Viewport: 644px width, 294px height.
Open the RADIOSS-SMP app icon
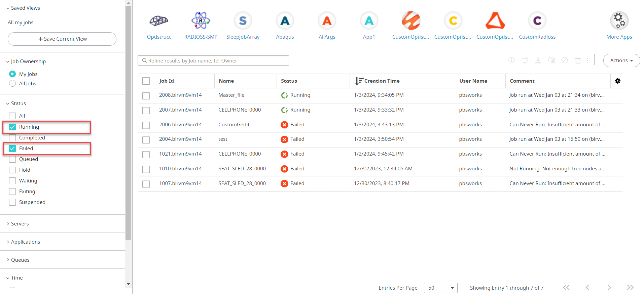[x=201, y=21]
